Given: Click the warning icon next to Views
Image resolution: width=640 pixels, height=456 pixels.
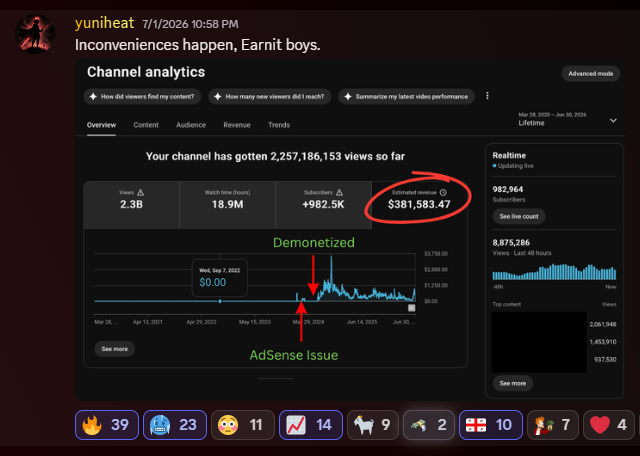Looking at the screenshot, I should click(140, 193).
